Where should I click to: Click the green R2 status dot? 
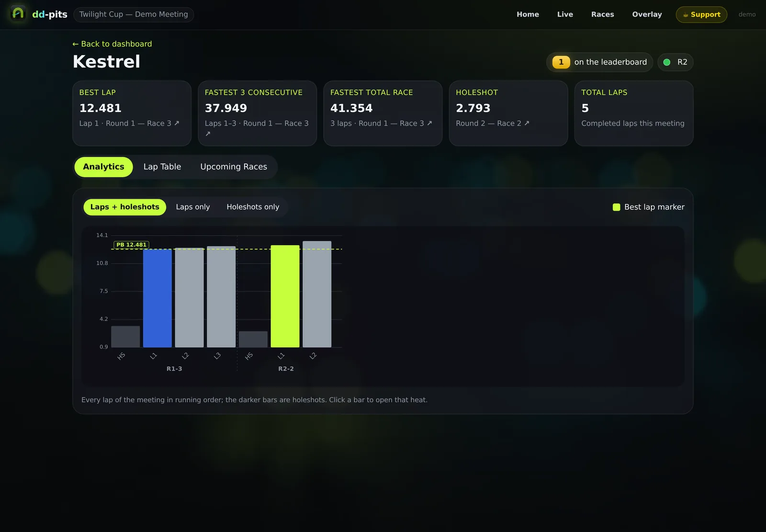666,62
